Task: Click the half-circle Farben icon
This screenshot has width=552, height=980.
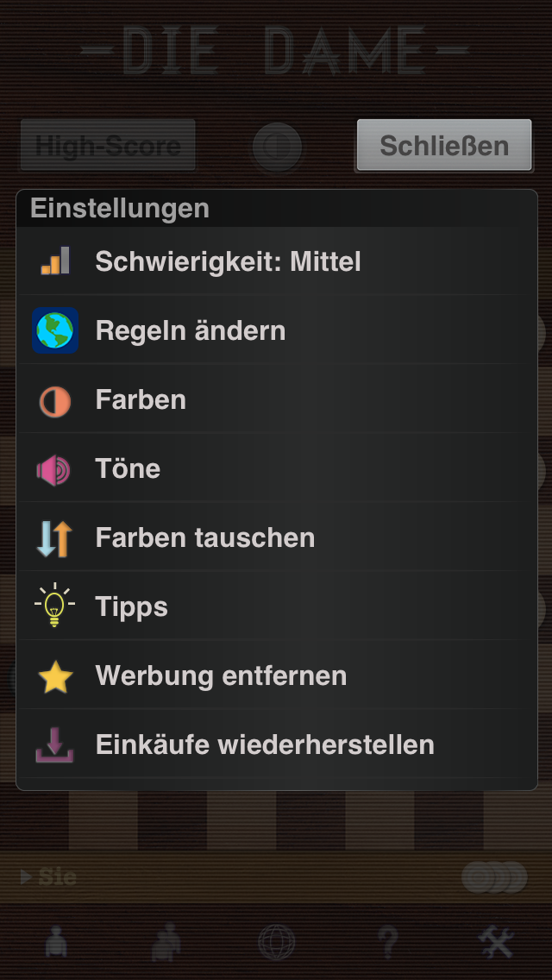Action: click(x=55, y=400)
